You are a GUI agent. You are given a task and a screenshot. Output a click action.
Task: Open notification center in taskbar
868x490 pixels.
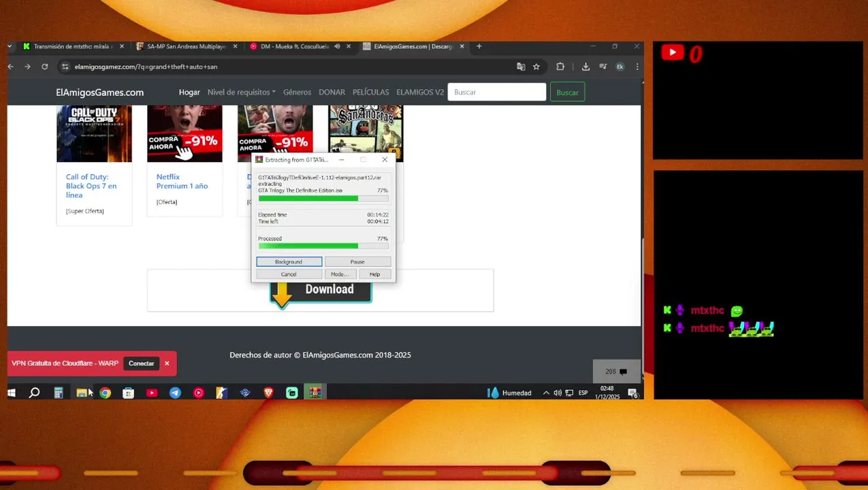tap(633, 393)
